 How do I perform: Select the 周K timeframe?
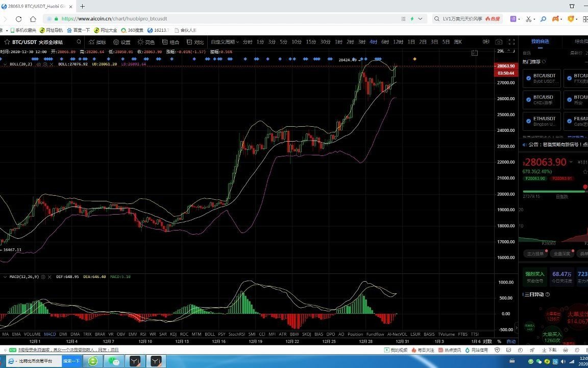click(x=458, y=42)
